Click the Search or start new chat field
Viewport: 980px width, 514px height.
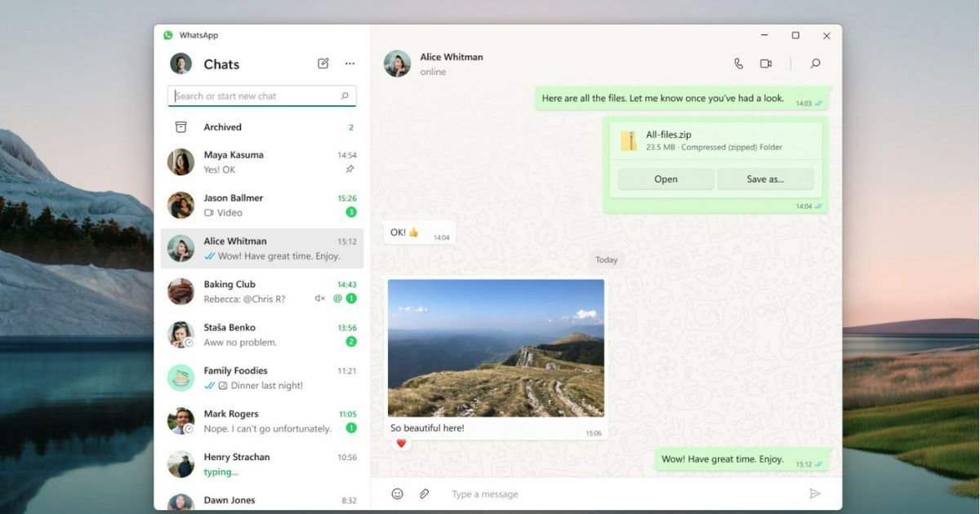[262, 96]
